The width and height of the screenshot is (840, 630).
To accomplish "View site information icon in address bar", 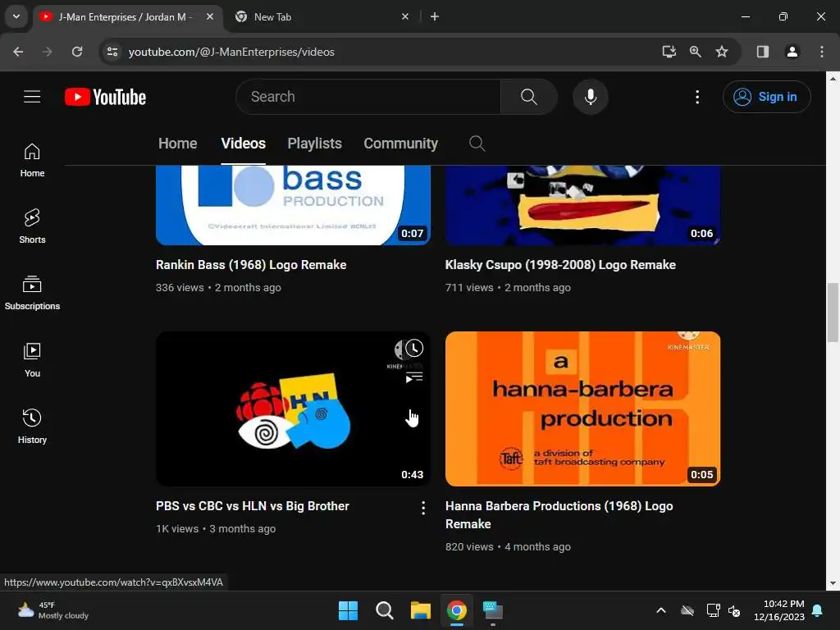I will coord(112,52).
